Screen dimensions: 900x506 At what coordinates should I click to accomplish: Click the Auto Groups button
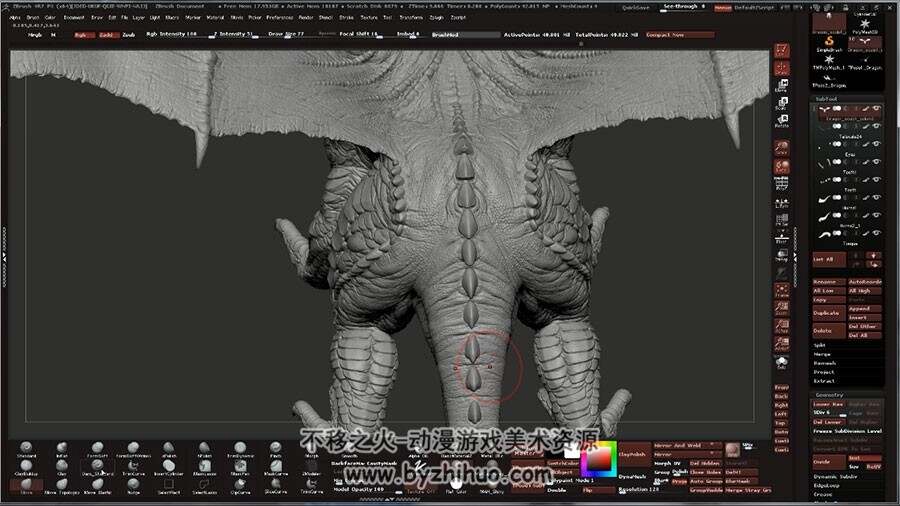(706, 481)
